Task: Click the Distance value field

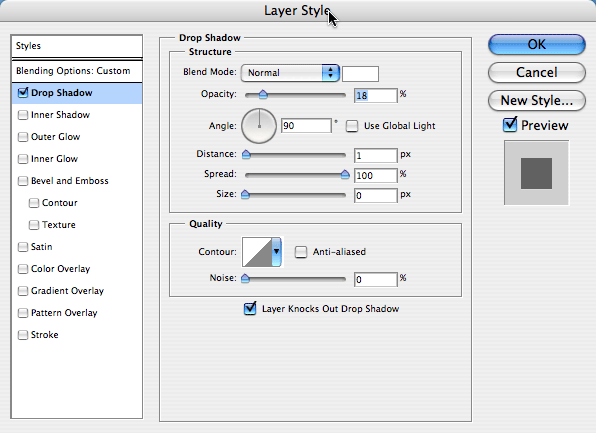Action: point(376,155)
